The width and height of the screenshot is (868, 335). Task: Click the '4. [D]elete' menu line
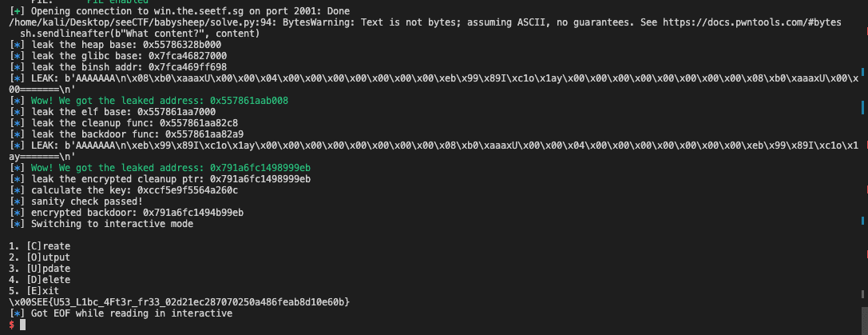pos(40,280)
